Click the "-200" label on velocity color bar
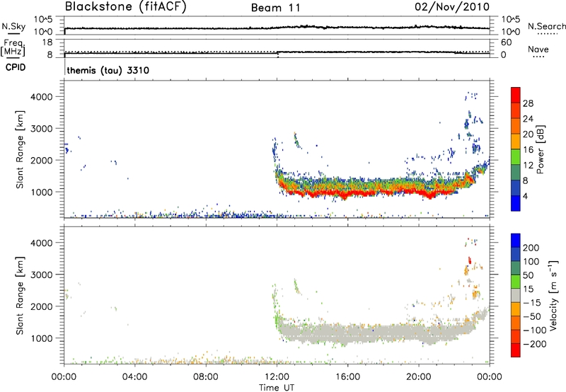This screenshot has height=392, width=566. [x=535, y=344]
